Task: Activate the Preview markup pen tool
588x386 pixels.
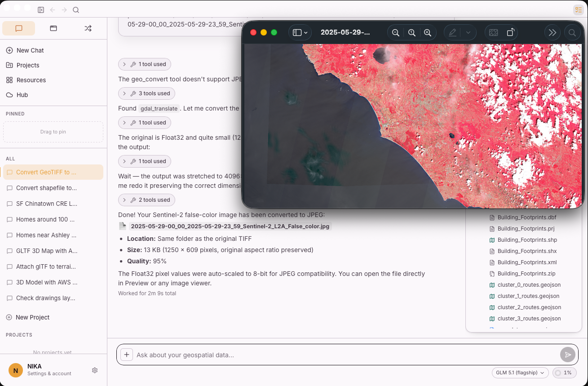Action: click(452, 32)
